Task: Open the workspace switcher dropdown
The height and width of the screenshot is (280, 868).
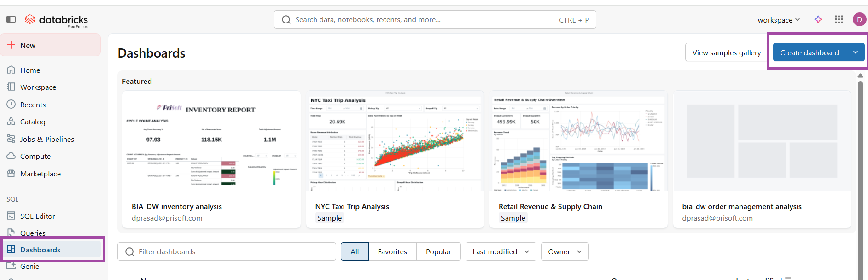Action: (779, 20)
